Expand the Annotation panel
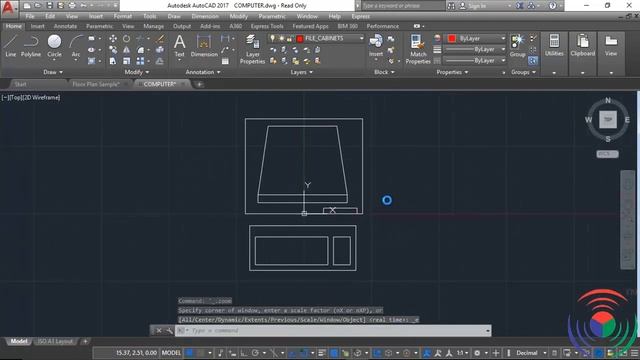 point(203,72)
